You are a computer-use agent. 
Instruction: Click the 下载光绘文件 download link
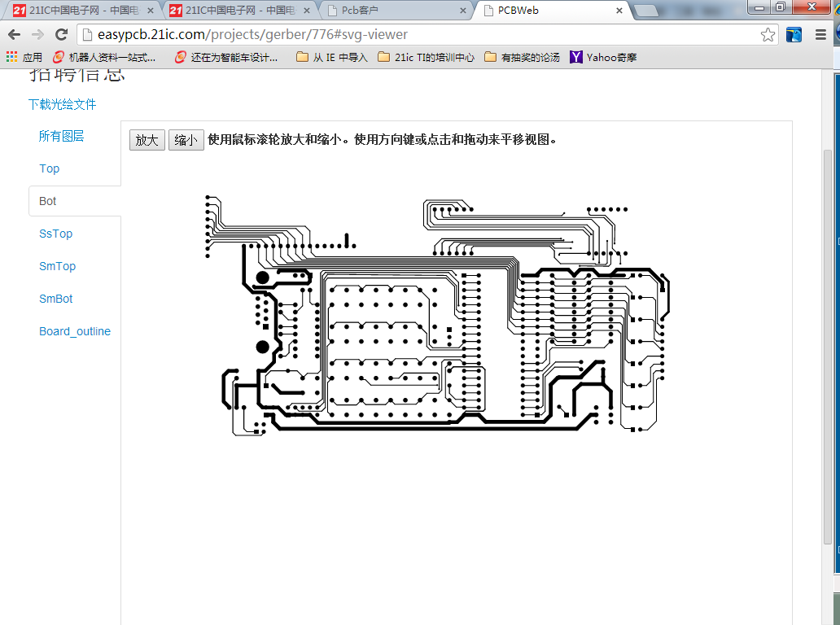[62, 104]
